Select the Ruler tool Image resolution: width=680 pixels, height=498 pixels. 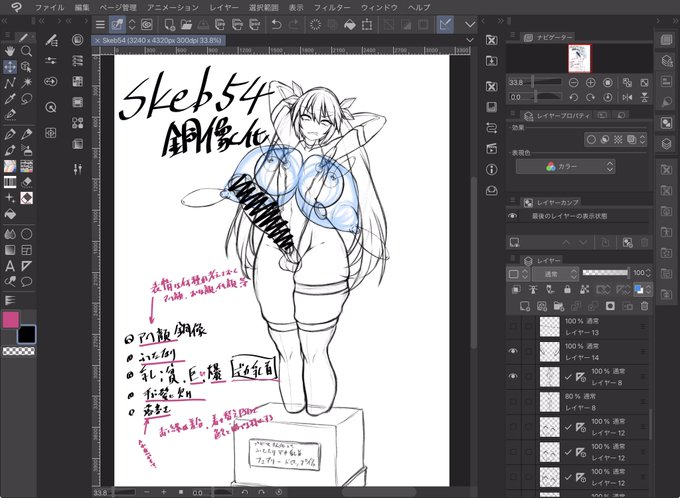click(x=26, y=266)
